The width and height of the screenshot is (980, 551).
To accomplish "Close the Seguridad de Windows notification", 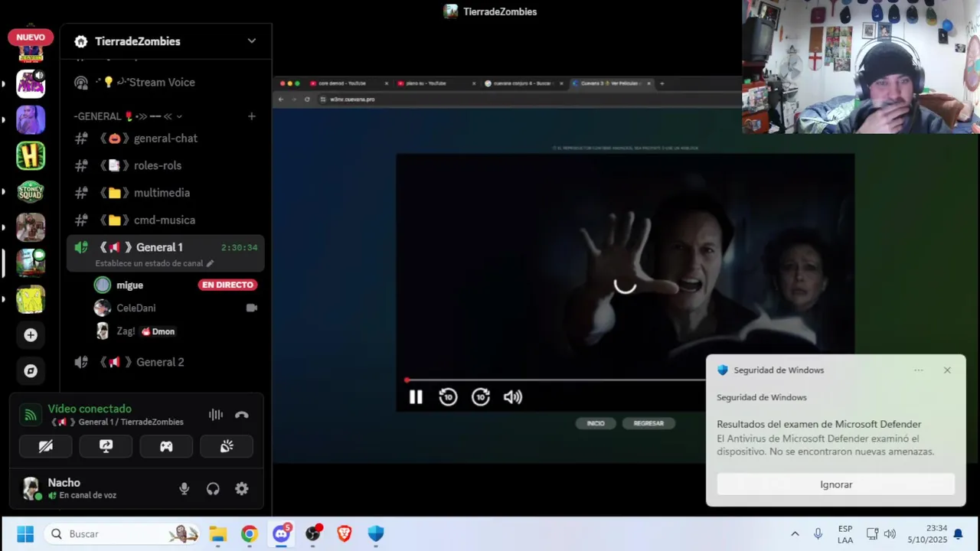I will click(x=947, y=370).
